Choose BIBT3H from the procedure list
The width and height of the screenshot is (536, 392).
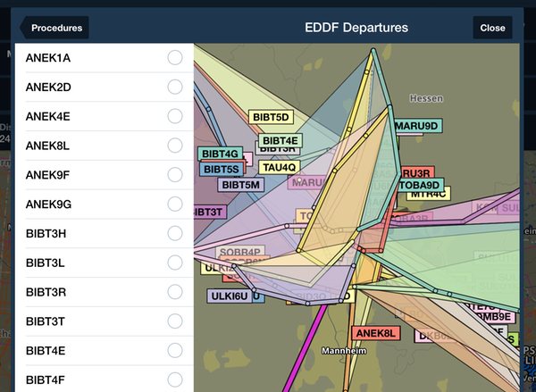105,233
